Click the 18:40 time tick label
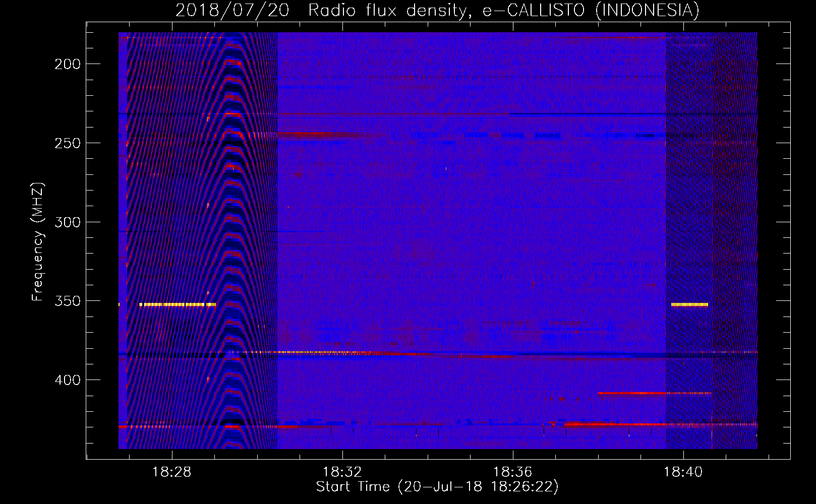816x504 pixels. [x=683, y=472]
